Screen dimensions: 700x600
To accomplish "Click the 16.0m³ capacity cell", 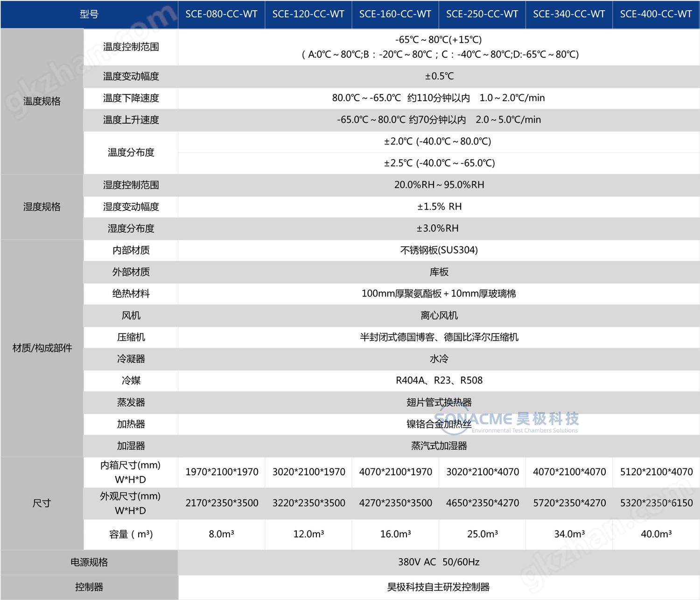I will coord(395,534).
